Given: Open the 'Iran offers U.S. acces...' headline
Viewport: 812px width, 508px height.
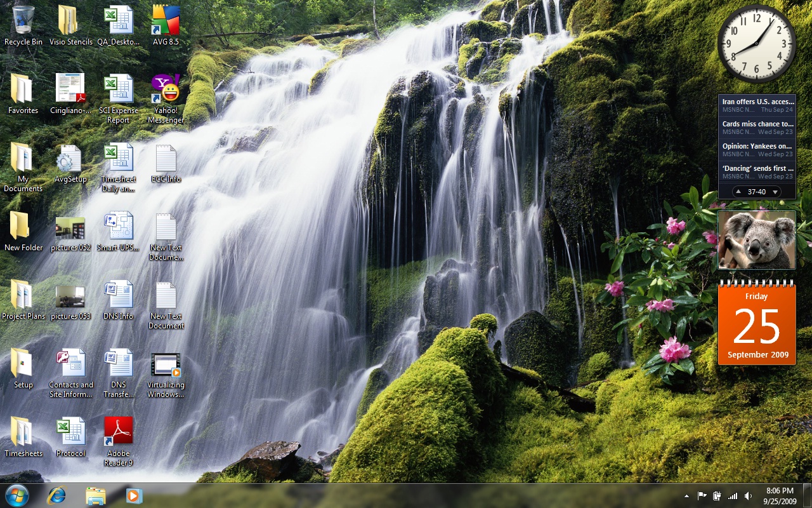Looking at the screenshot, I should 757,102.
